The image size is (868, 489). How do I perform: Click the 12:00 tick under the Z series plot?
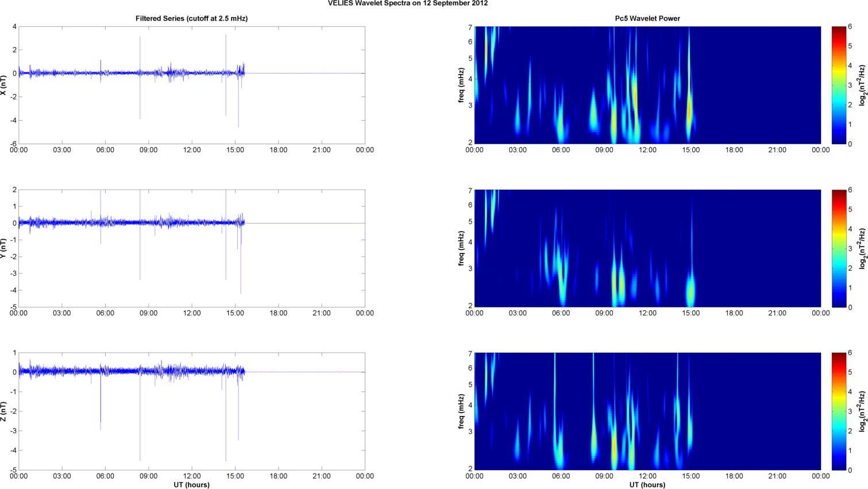[x=192, y=476]
